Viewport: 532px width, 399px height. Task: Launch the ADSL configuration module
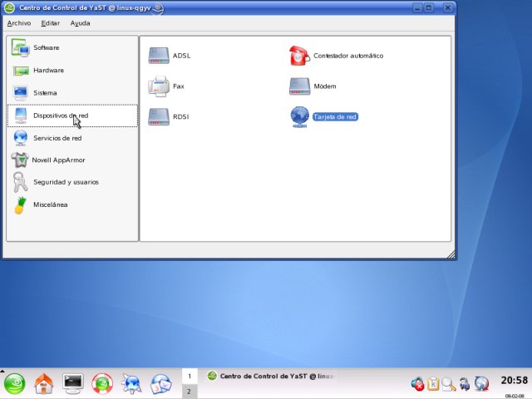coord(170,56)
